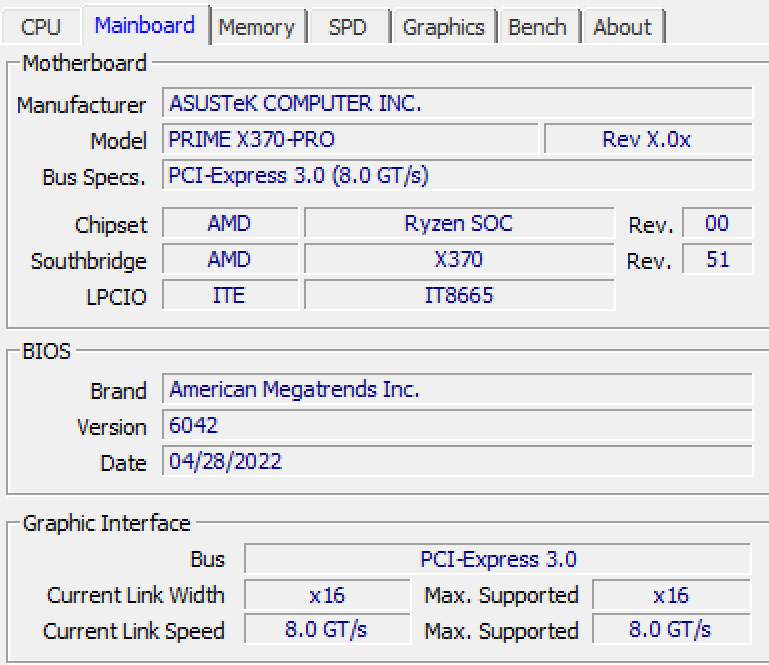This screenshot has height=665, width=769.
Task: Click the American Megatrends Inc. BIOS brand
Action: click(x=457, y=389)
